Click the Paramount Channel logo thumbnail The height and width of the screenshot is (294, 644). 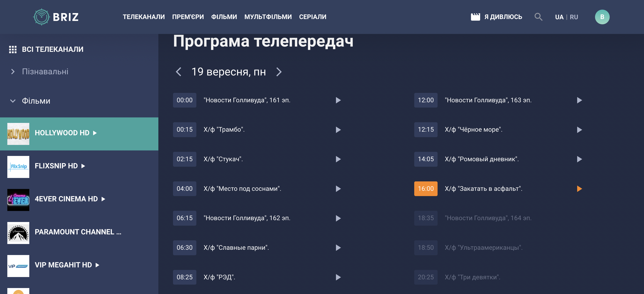pos(18,233)
